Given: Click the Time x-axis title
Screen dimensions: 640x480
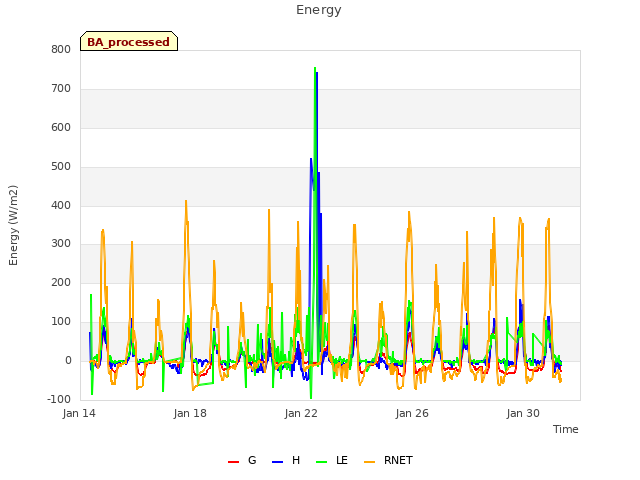Looking at the screenshot, I should coord(565,429).
